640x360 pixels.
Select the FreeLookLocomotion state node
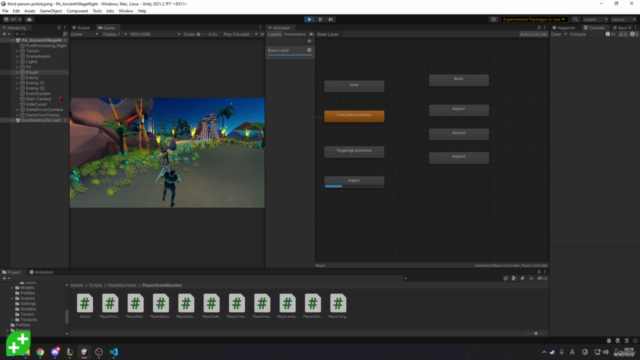point(354,116)
